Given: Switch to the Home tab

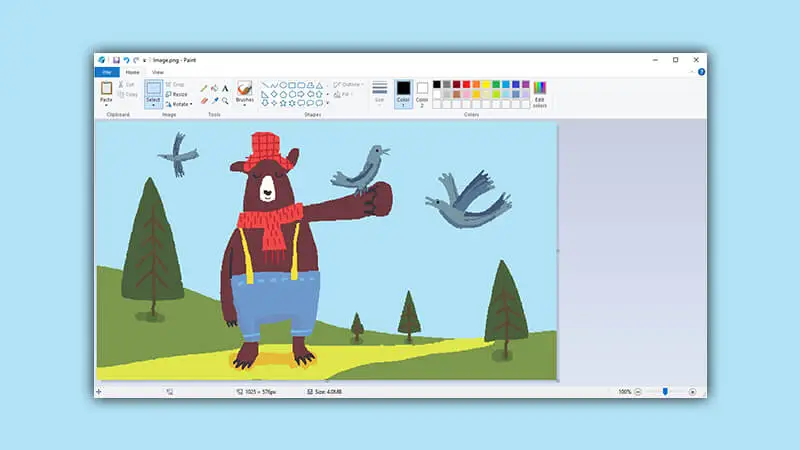Looking at the screenshot, I should point(133,72).
